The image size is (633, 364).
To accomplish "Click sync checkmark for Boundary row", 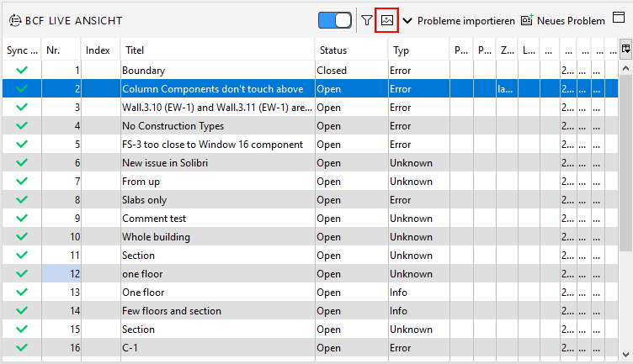I will (x=22, y=71).
